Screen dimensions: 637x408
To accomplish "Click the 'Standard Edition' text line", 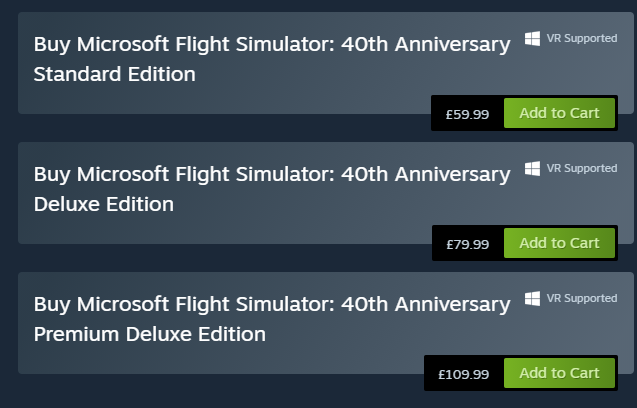I will (114, 74).
